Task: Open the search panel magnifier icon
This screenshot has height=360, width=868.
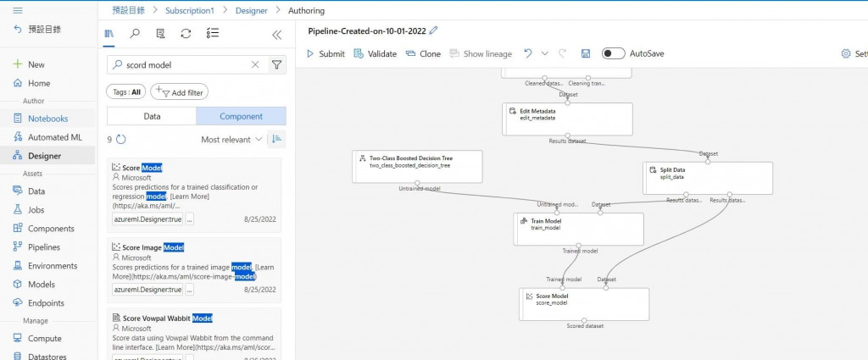Action: (135, 34)
